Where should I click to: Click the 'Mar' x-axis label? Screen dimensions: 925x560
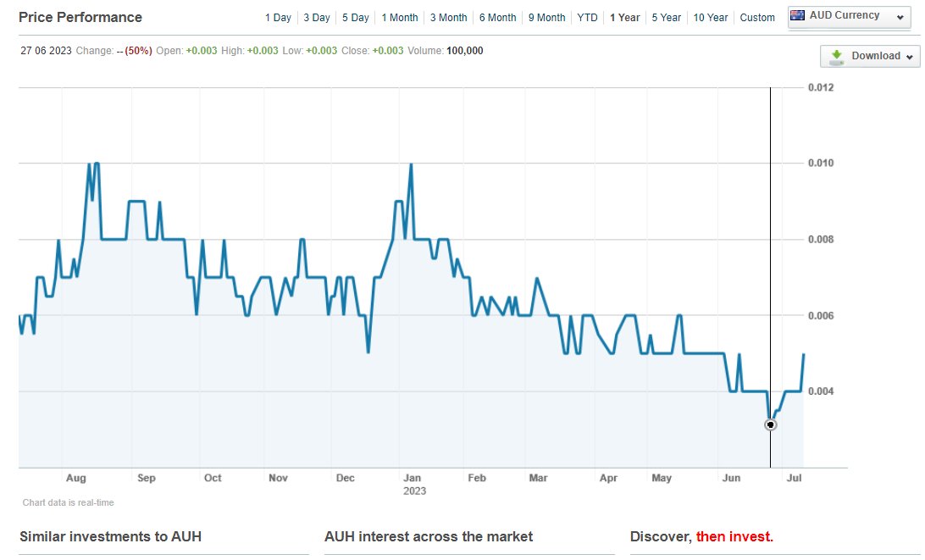click(538, 478)
